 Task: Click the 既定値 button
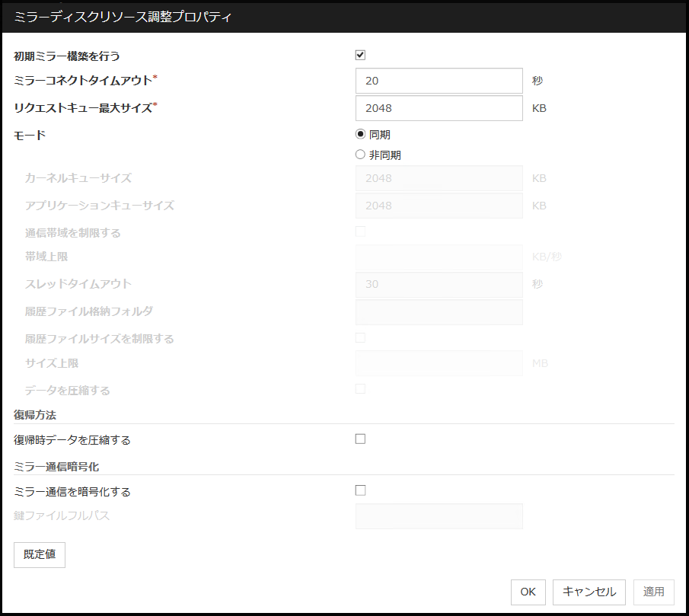click(x=40, y=555)
